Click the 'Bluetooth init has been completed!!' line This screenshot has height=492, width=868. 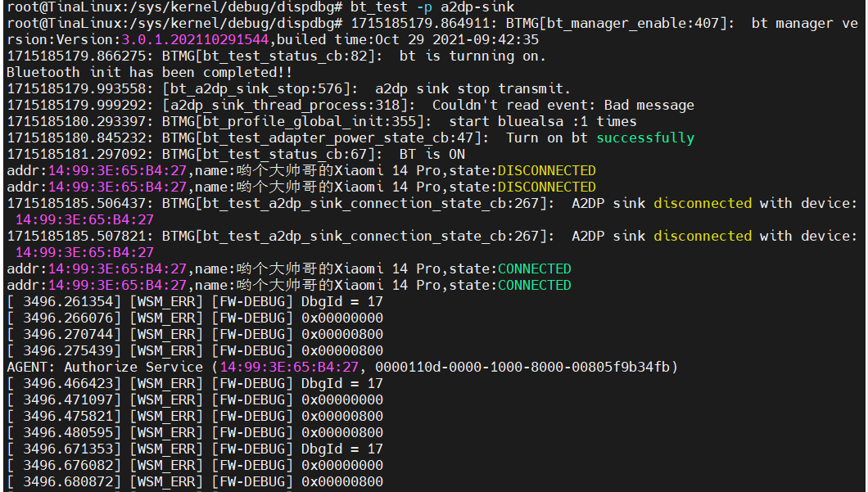(150, 73)
